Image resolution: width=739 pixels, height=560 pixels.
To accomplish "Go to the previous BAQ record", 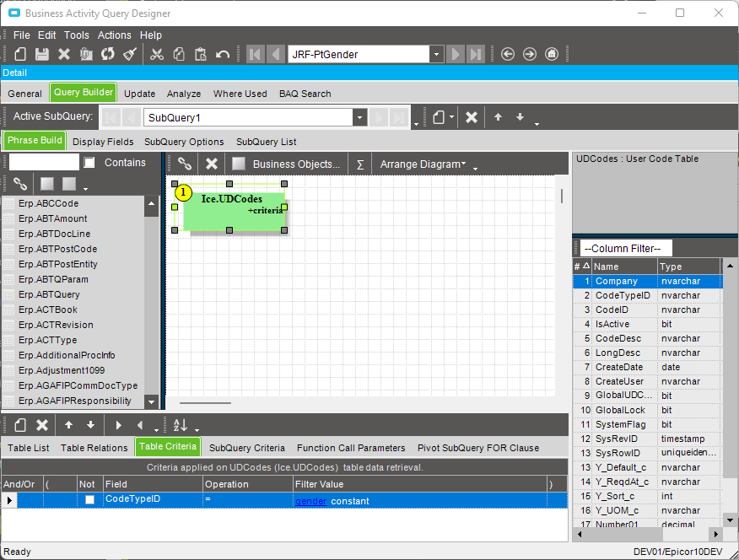I will [276, 54].
